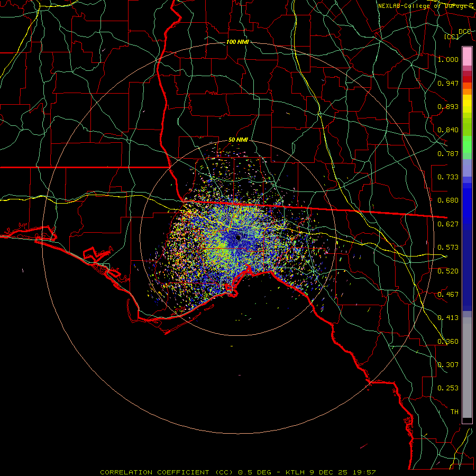Select the 0.787 scale value

coord(448,153)
